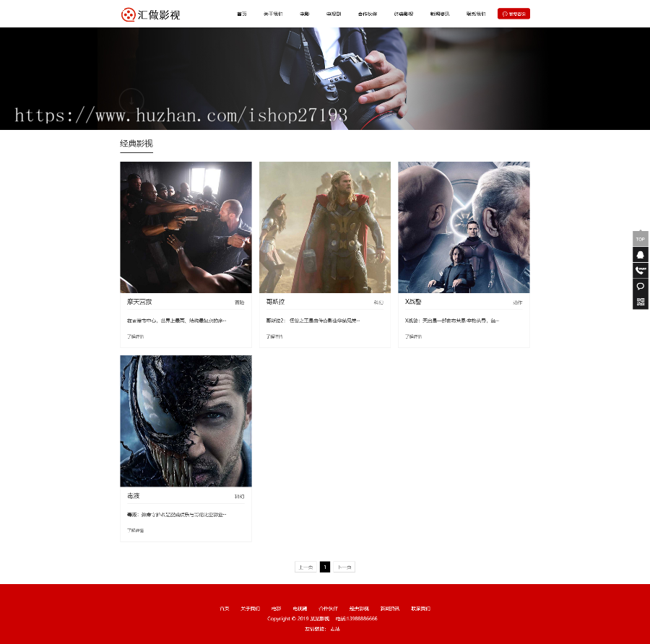Select 经典影视 in the top navigation
Screen dimensions: 650x644
point(403,14)
